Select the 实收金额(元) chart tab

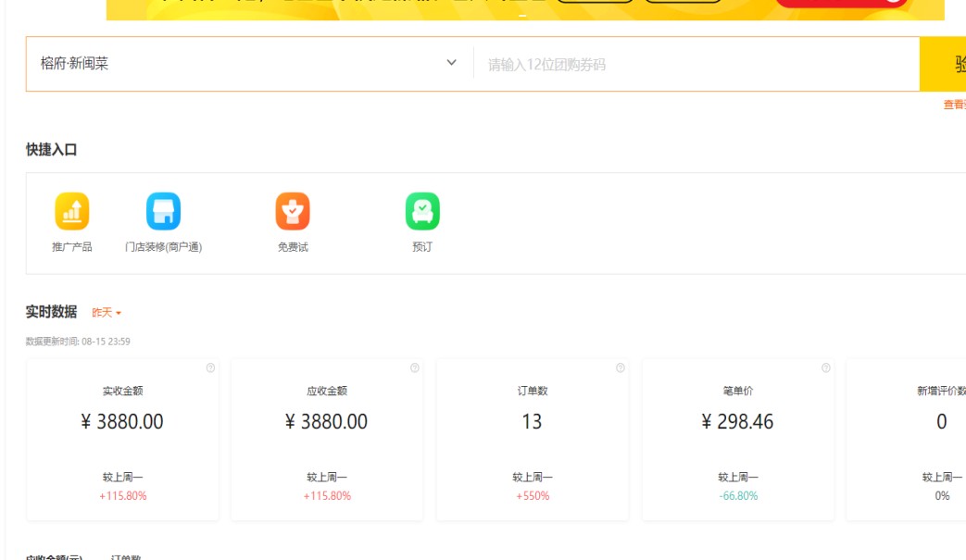click(54, 557)
